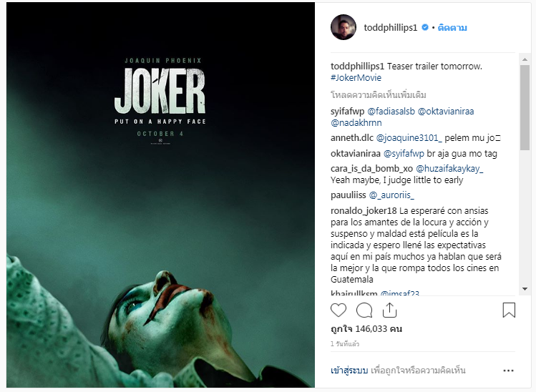Share the post via share icon
Image resolution: width=536 pixels, height=392 pixels.
click(389, 310)
